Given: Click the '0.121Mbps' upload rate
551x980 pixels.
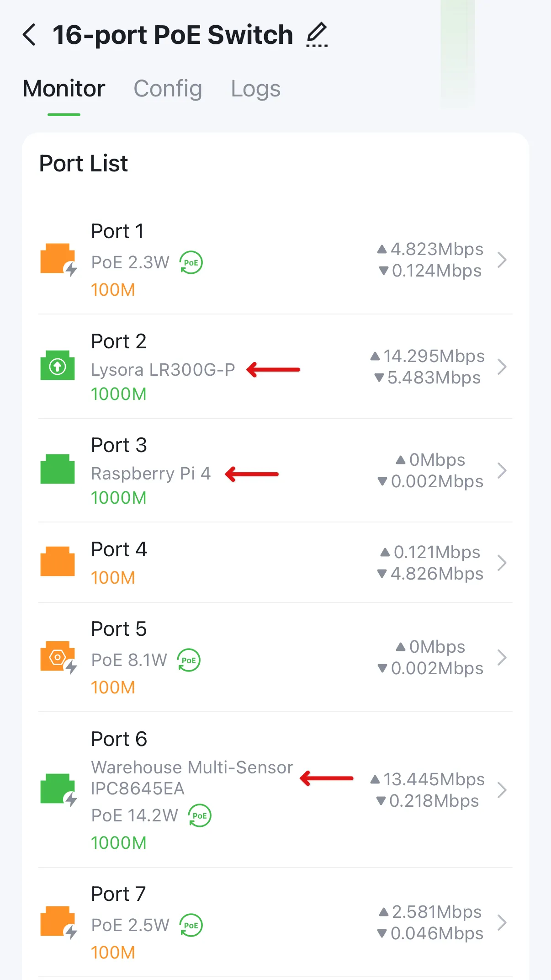Looking at the screenshot, I should tap(437, 552).
